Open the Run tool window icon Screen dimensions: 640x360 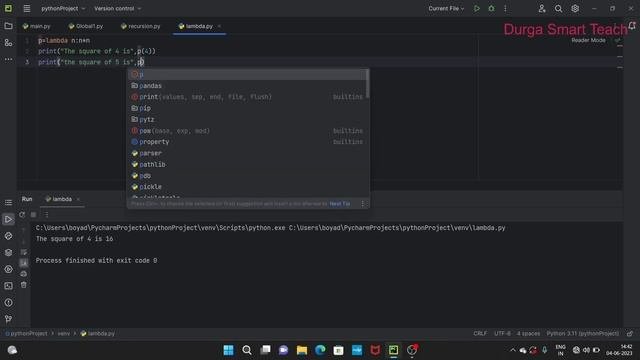[8, 219]
